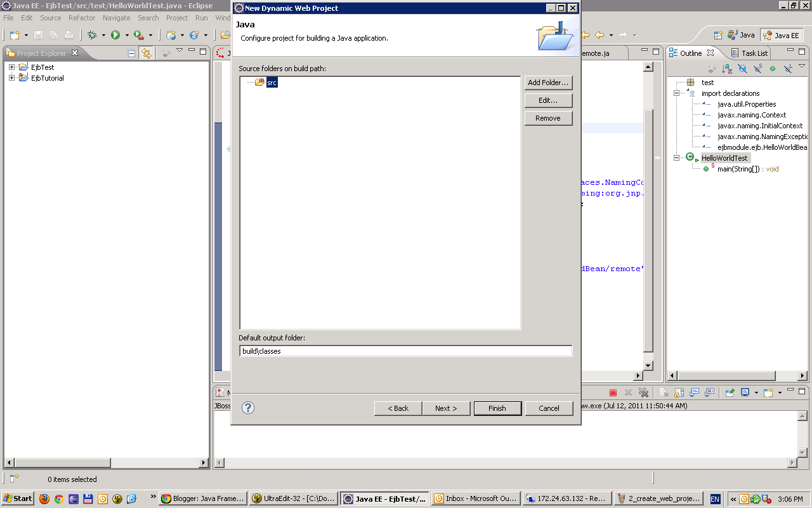The height and width of the screenshot is (508, 812).
Task: Click the New wizard toolbar icon
Action: click(13, 35)
